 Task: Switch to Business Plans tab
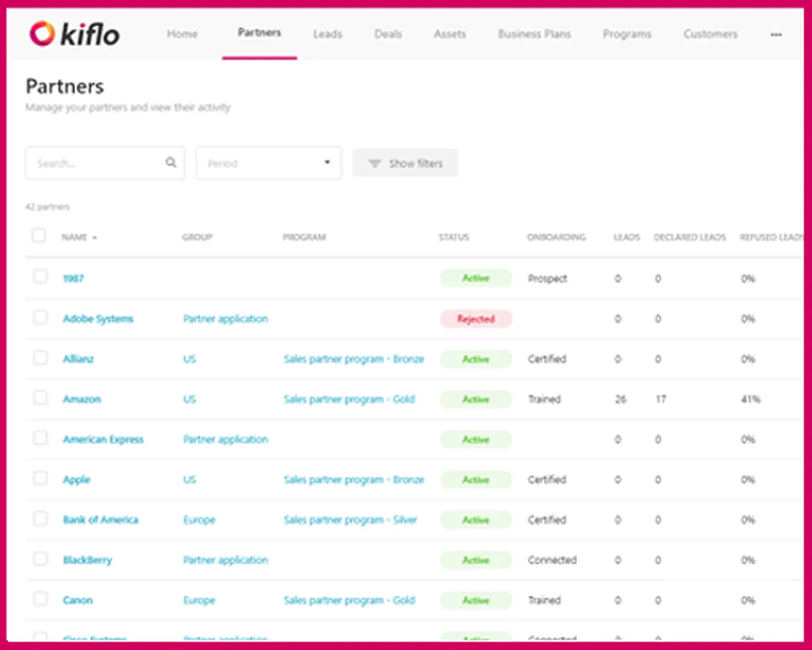pos(535,34)
